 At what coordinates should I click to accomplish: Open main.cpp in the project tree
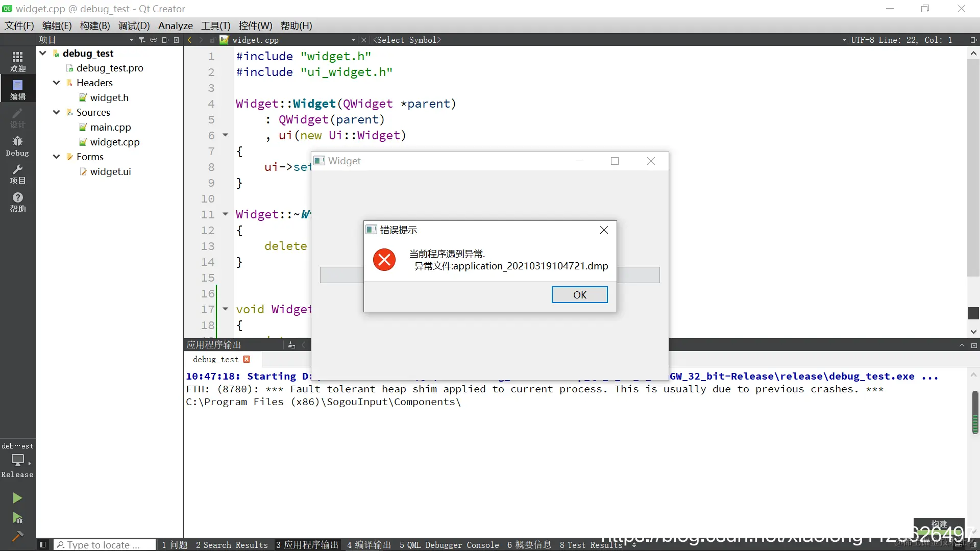click(x=110, y=127)
